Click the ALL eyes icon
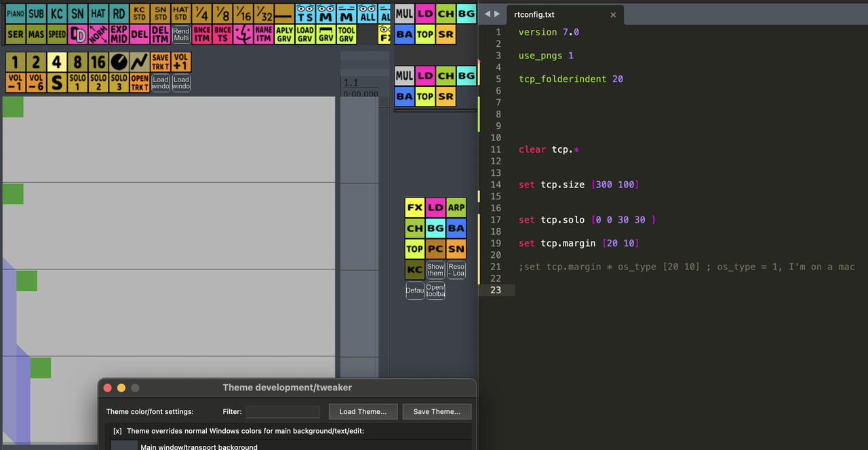This screenshot has width=868, height=450. point(367,14)
